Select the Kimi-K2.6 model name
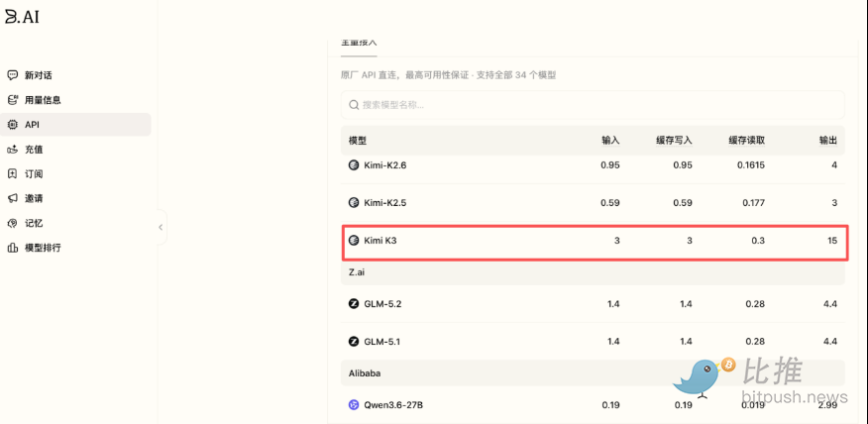868x424 pixels. tap(385, 165)
